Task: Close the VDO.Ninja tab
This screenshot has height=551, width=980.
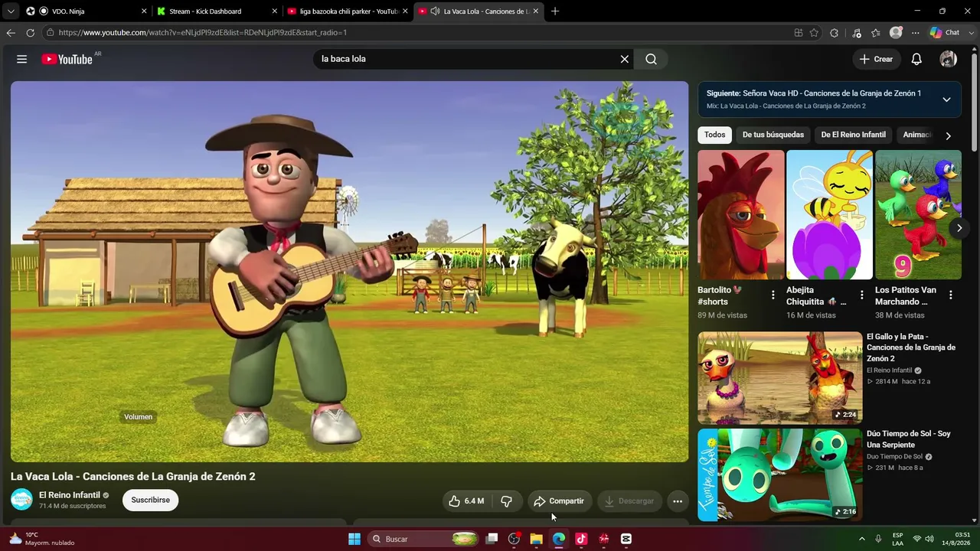Action: [x=144, y=11]
